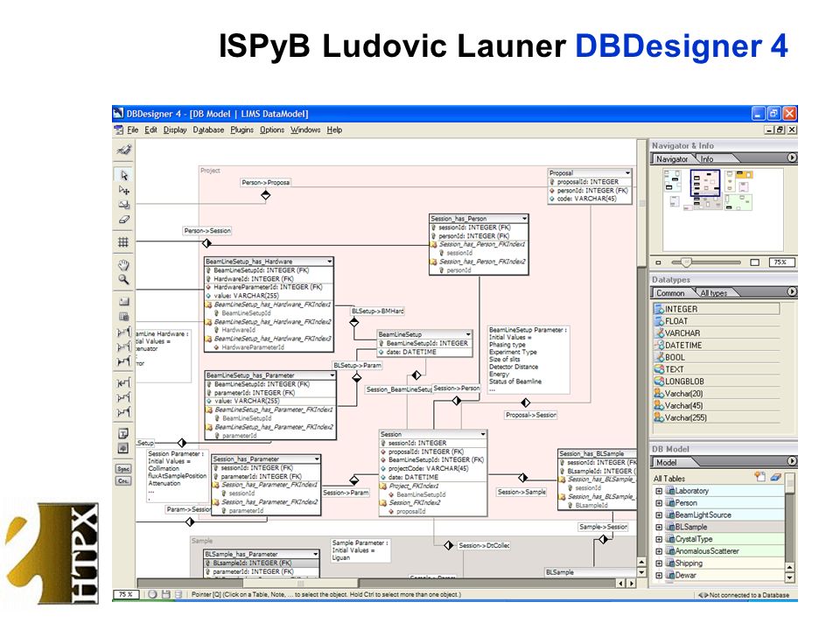The width and height of the screenshot is (840, 630).
Task: Open Navigator & Info panel options arrow
Action: 792,158
